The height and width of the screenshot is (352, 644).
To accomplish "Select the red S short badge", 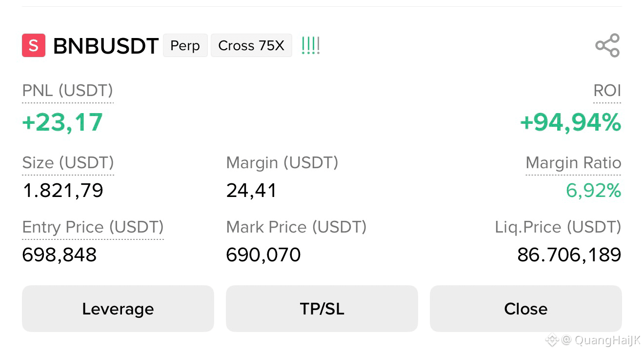I will click(x=34, y=45).
